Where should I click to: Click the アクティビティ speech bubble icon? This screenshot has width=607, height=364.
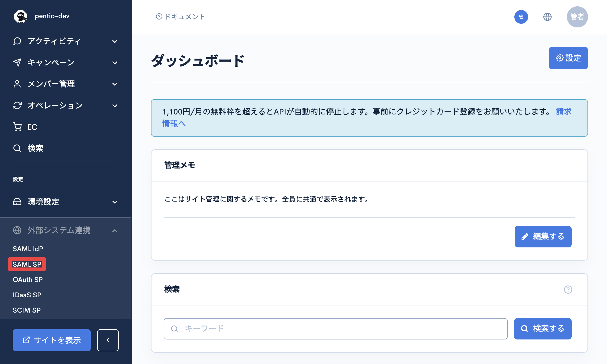17,41
